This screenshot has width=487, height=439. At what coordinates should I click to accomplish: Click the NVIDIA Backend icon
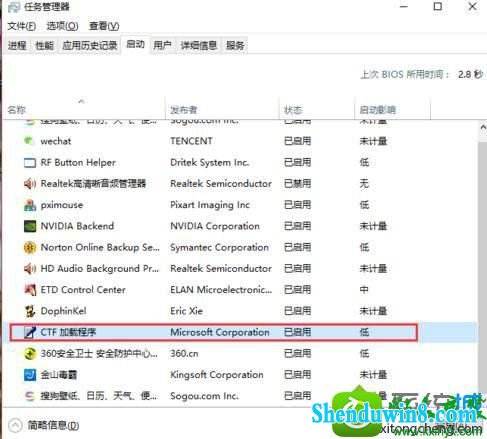click(30, 226)
